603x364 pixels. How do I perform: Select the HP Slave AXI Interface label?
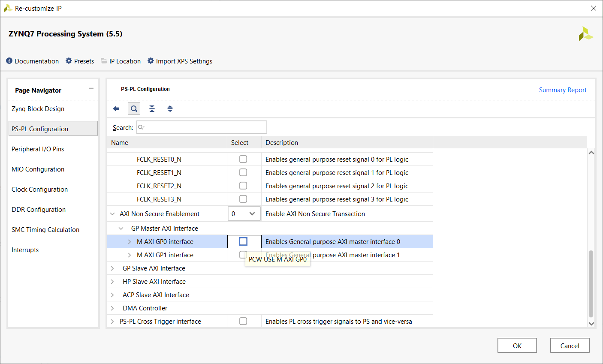point(154,282)
